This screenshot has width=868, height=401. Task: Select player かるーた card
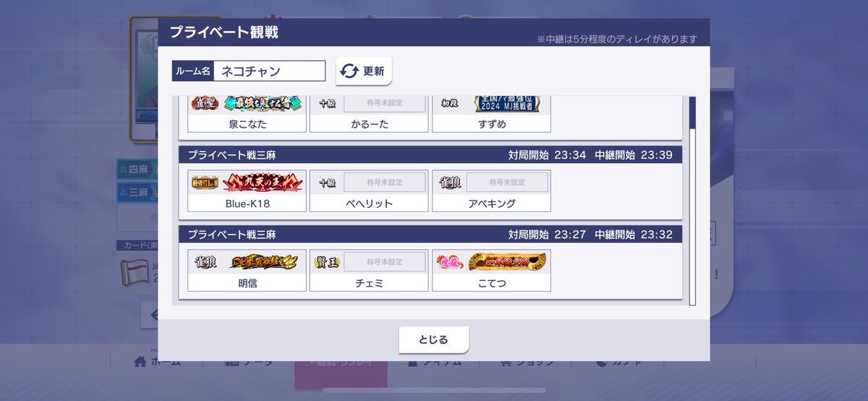[x=369, y=114]
